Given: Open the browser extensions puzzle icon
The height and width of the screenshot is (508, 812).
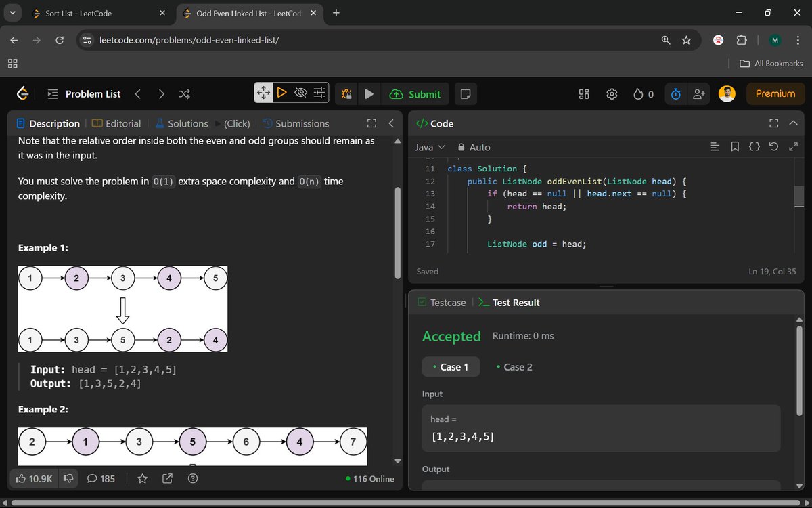Looking at the screenshot, I should pos(741,41).
